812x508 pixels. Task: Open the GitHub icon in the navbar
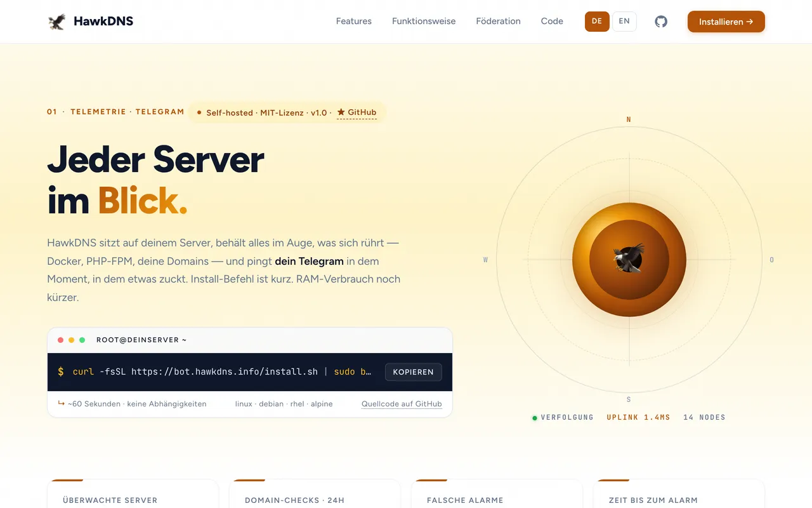coord(661,22)
